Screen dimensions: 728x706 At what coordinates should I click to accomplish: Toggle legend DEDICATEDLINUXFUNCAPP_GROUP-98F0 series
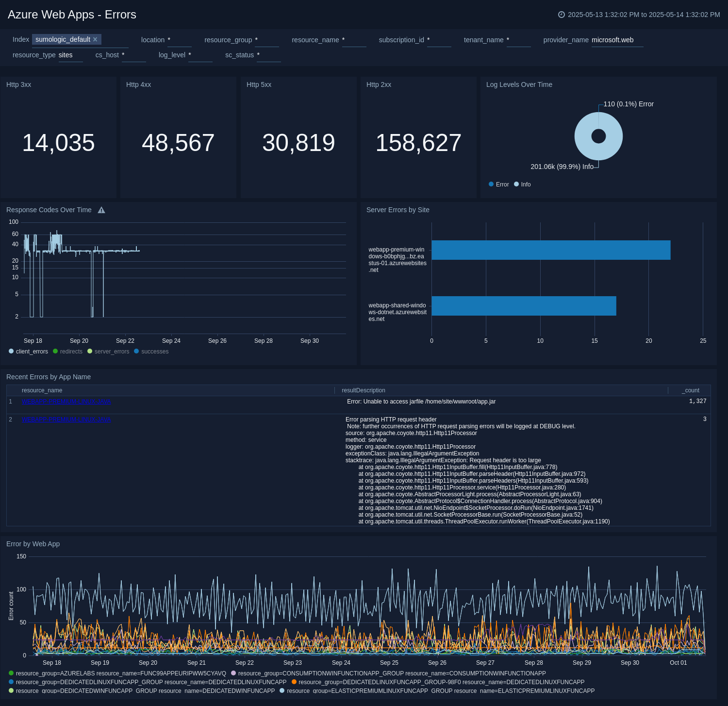pos(438,682)
